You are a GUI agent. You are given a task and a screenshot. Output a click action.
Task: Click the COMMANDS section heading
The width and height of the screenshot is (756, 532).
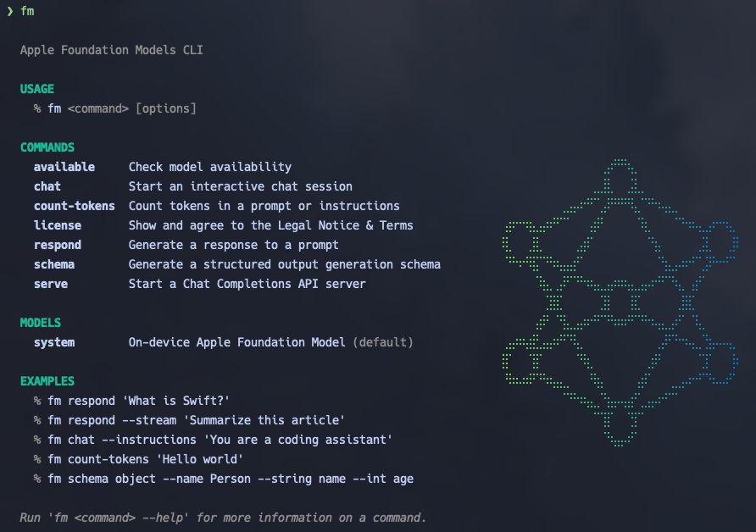[47, 147]
